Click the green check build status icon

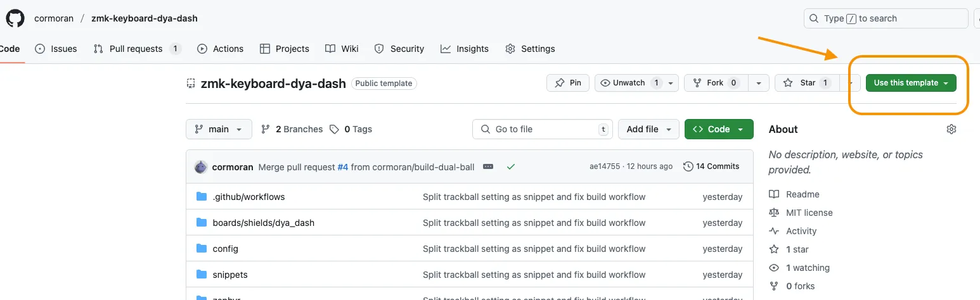coord(511,166)
